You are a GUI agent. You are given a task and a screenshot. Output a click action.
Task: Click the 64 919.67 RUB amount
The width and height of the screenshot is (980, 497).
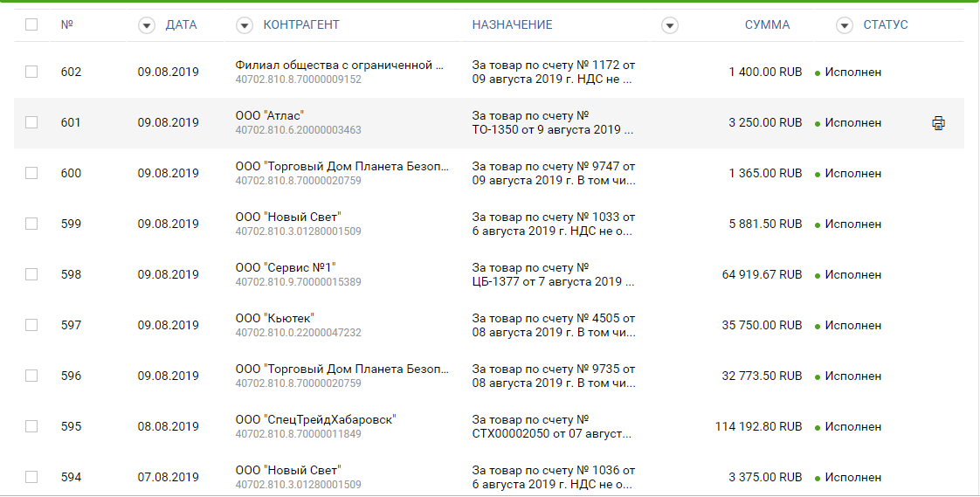tap(762, 274)
